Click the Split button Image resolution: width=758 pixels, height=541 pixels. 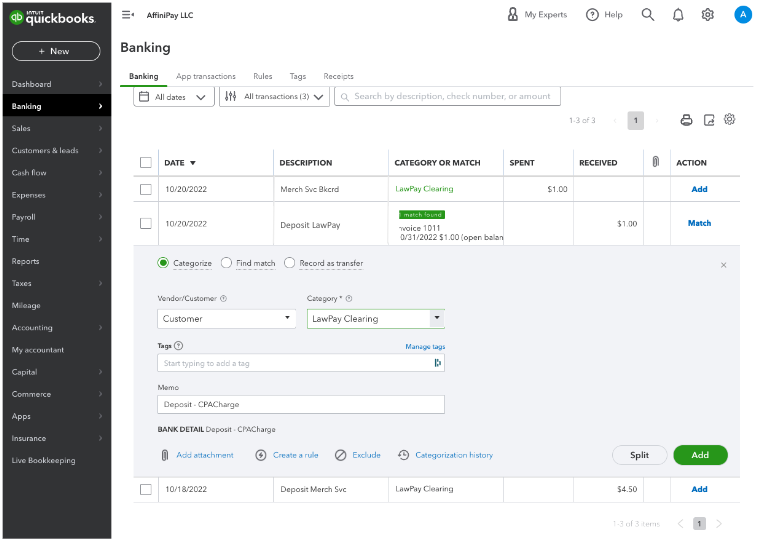tap(639, 455)
